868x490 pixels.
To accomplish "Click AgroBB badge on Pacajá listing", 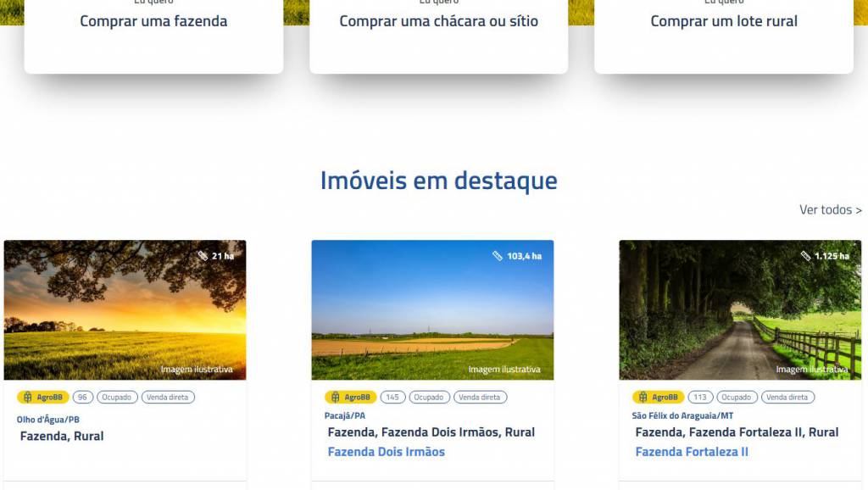I will tap(350, 397).
